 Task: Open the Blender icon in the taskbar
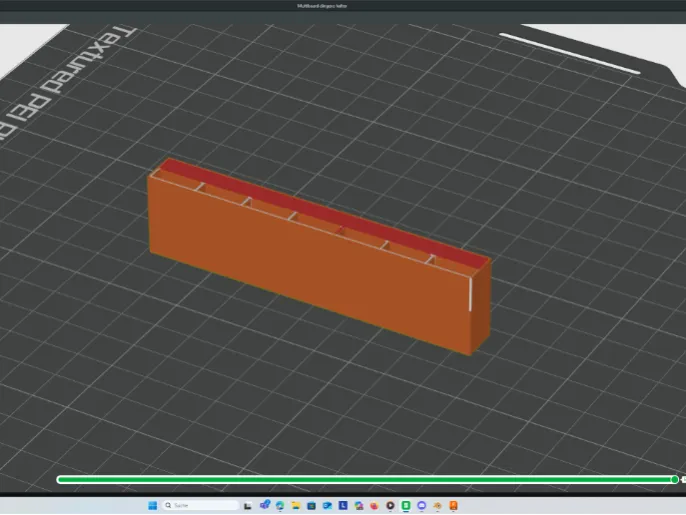[438, 505]
